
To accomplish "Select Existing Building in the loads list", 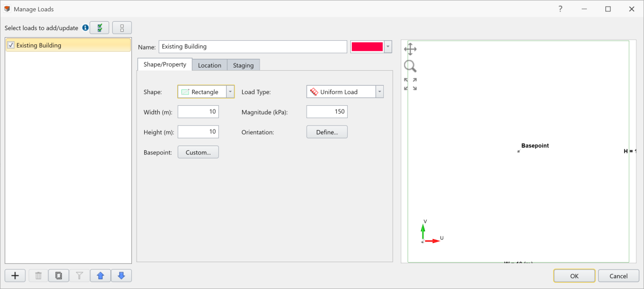I will click(x=68, y=45).
